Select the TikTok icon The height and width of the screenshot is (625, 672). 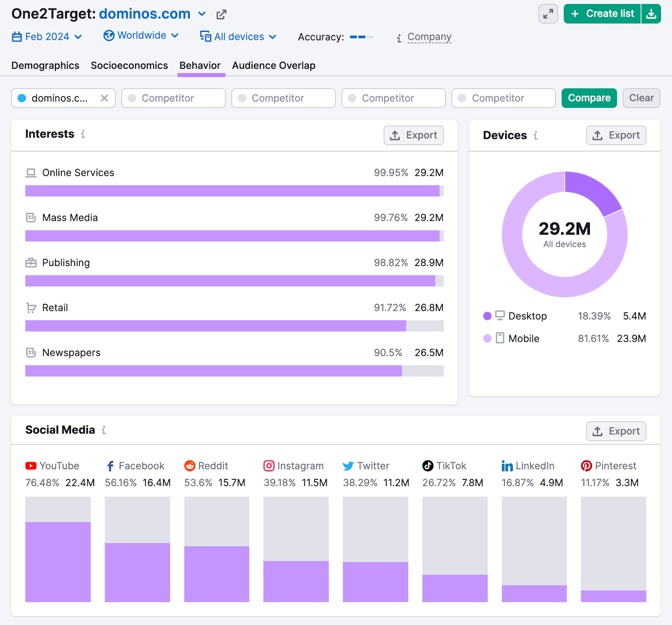pos(427,466)
